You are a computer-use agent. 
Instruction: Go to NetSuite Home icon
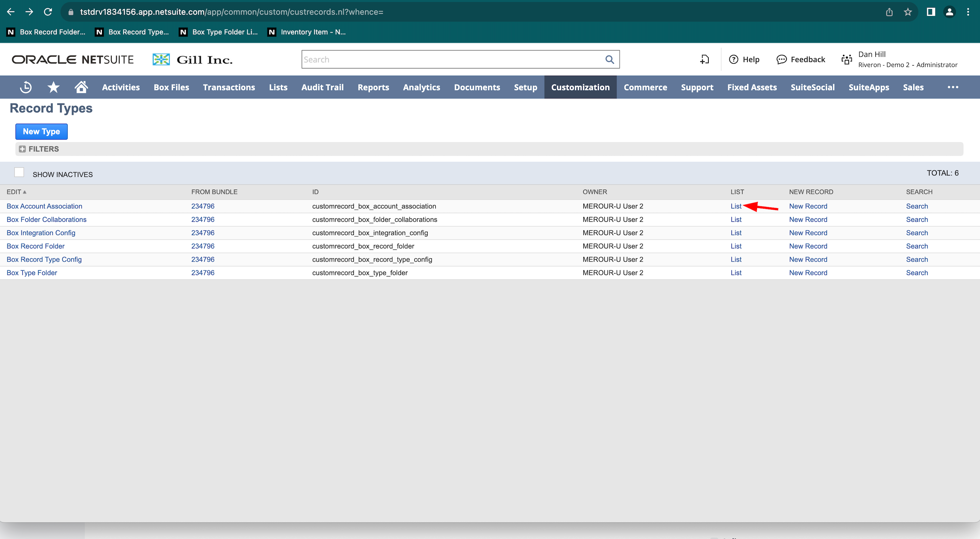point(81,87)
